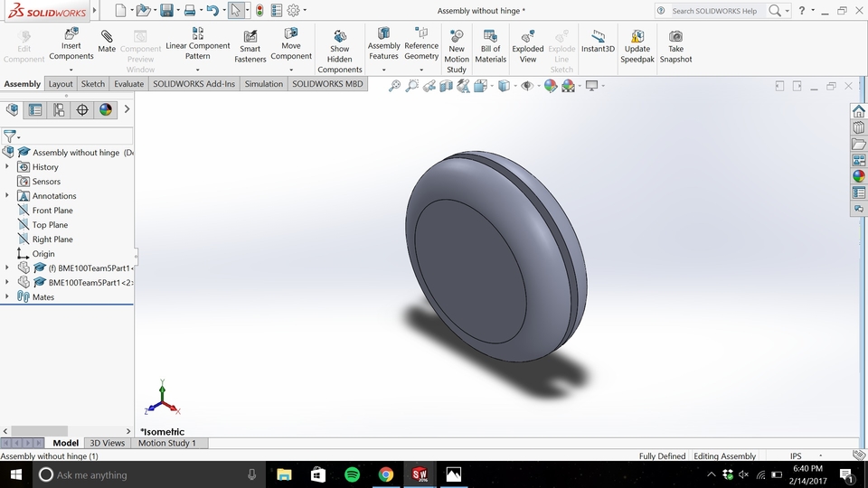The image size is (868, 488).
Task: Open the Insert Components dropdown arrow
Action: 71,70
